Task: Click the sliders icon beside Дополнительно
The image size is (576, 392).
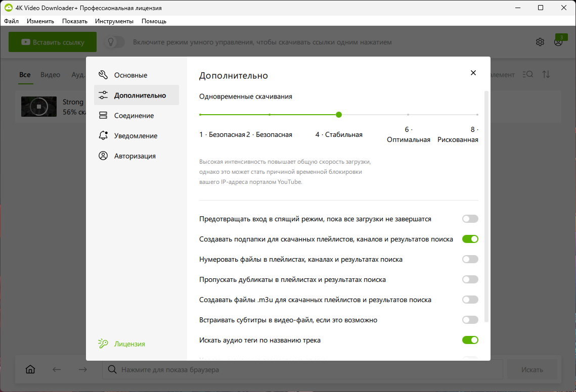Action: pos(103,95)
